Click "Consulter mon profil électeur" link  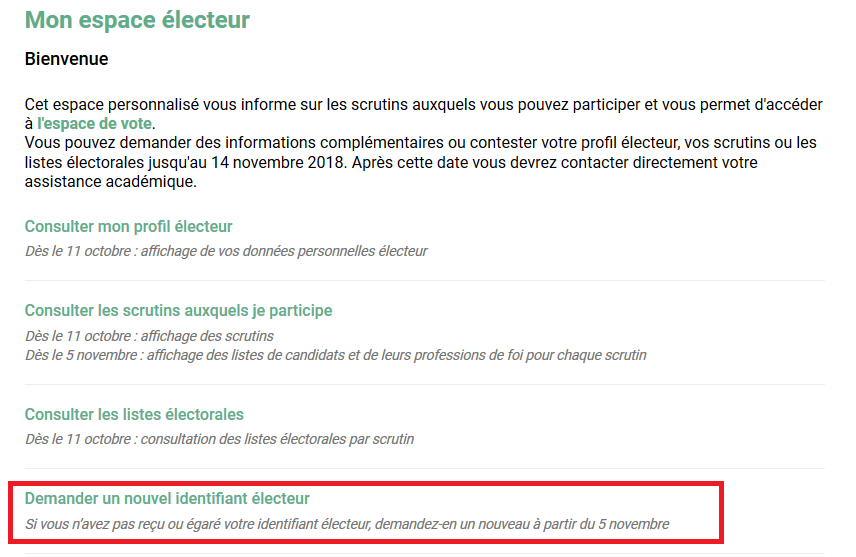(x=128, y=227)
